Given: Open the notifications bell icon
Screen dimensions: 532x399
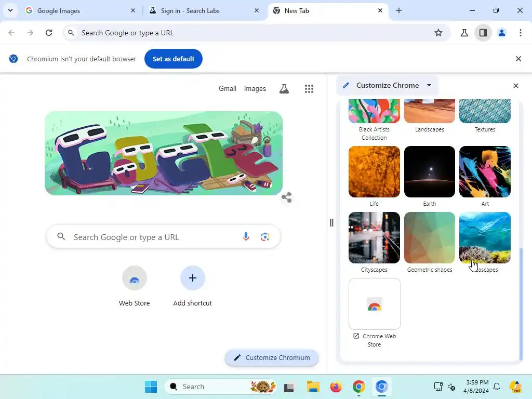Looking at the screenshot, I should [497, 387].
